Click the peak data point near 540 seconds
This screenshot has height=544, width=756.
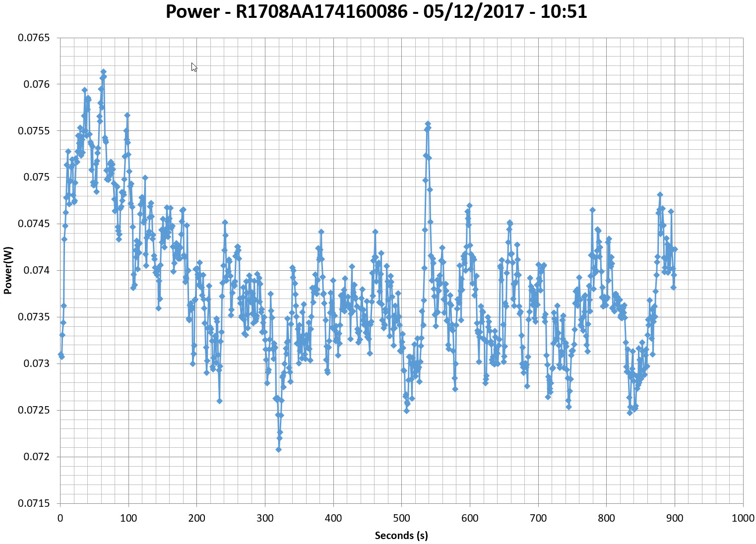(428, 124)
